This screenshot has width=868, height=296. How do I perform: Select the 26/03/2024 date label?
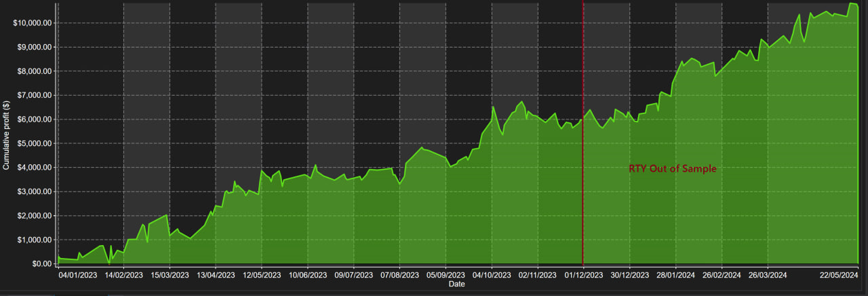coord(768,276)
